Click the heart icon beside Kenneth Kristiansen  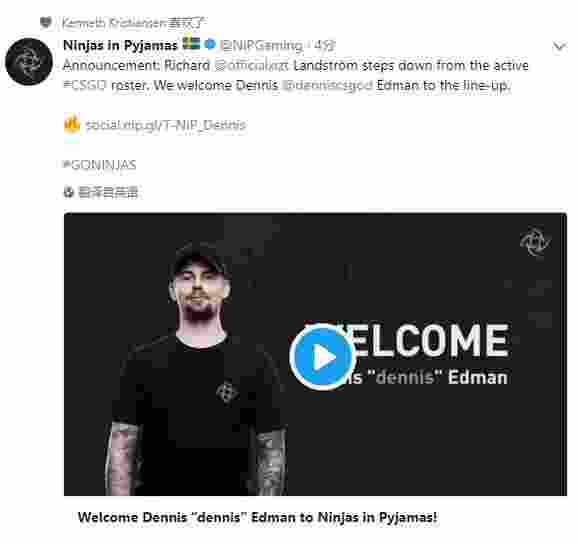tap(46, 23)
